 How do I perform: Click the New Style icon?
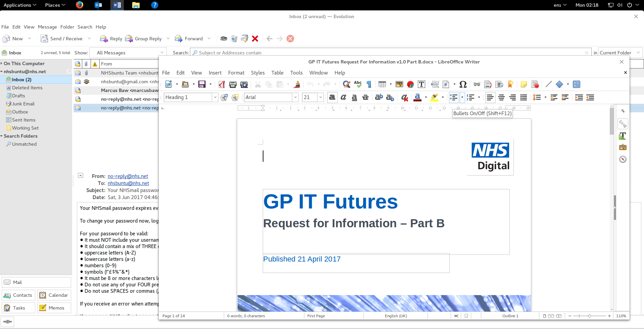235,97
